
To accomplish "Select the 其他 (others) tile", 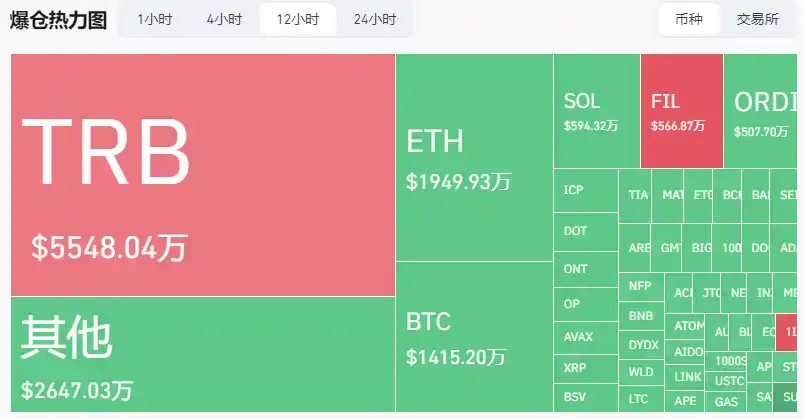I will (203, 355).
